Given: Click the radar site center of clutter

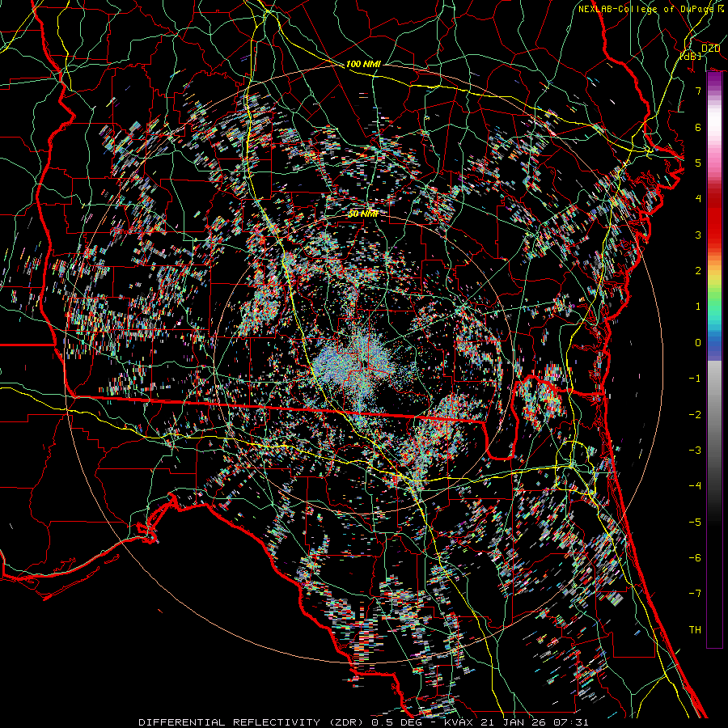Looking at the screenshot, I should [364, 365].
